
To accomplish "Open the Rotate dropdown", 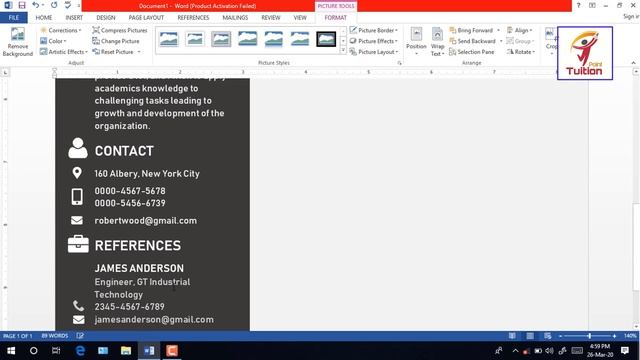I will pos(520,52).
